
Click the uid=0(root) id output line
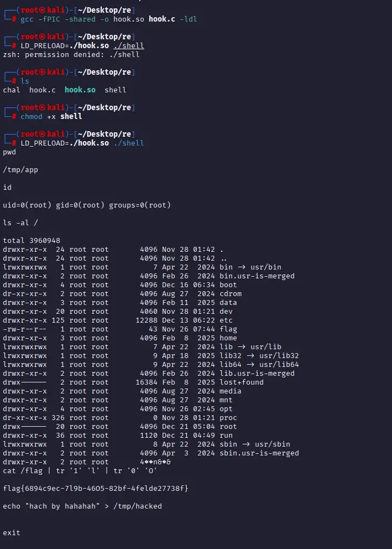87,205
